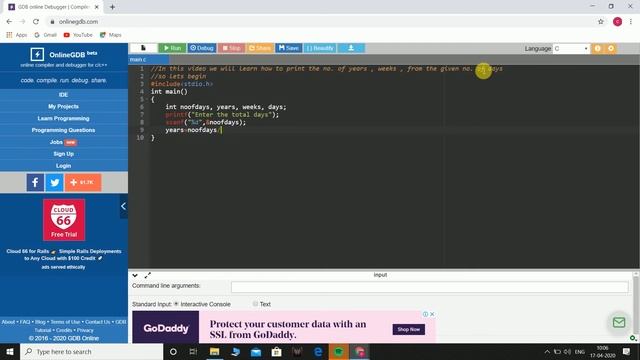Open Microsoft Edge from the taskbar
Image resolution: width=640 pixels, height=360 pixels.
click(x=318, y=351)
